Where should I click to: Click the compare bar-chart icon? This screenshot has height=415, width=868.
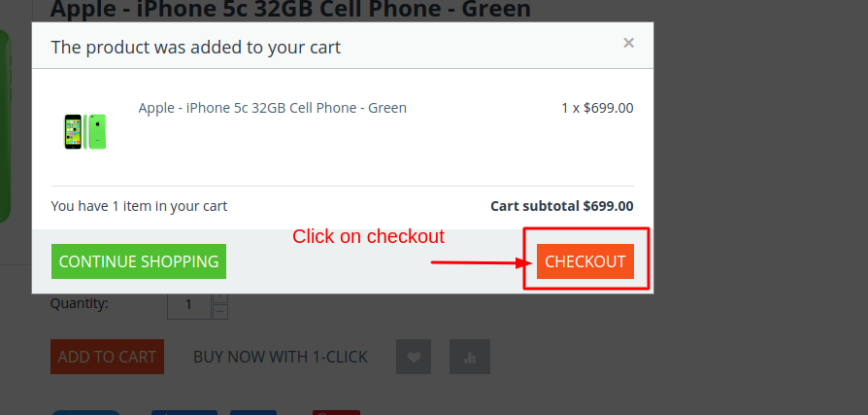(470, 357)
